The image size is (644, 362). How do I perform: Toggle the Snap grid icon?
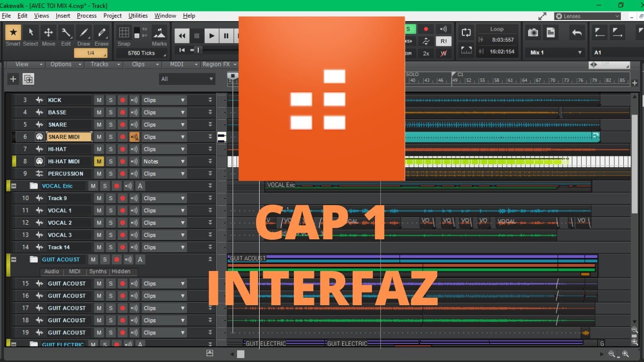[124, 33]
